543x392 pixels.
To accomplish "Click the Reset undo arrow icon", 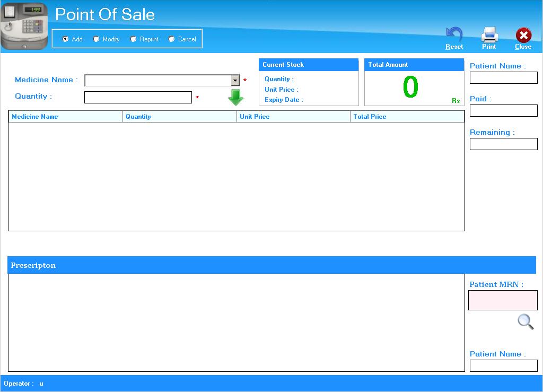I will click(x=454, y=34).
